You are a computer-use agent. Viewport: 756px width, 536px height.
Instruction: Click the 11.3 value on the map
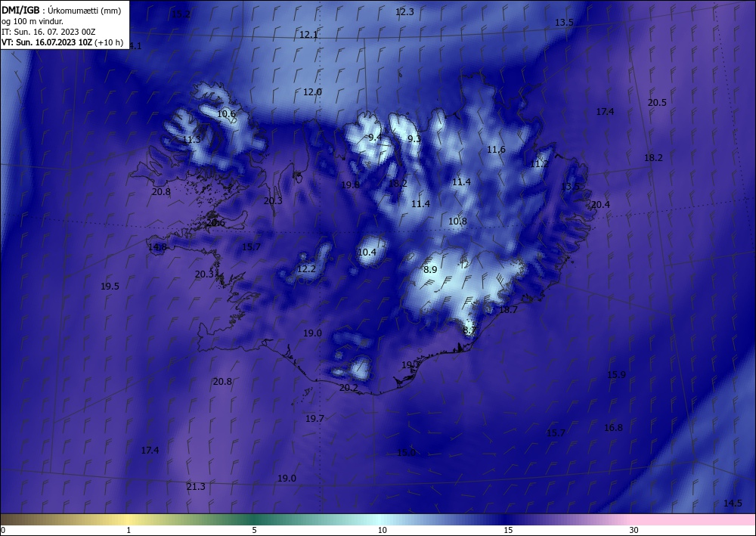tap(192, 140)
